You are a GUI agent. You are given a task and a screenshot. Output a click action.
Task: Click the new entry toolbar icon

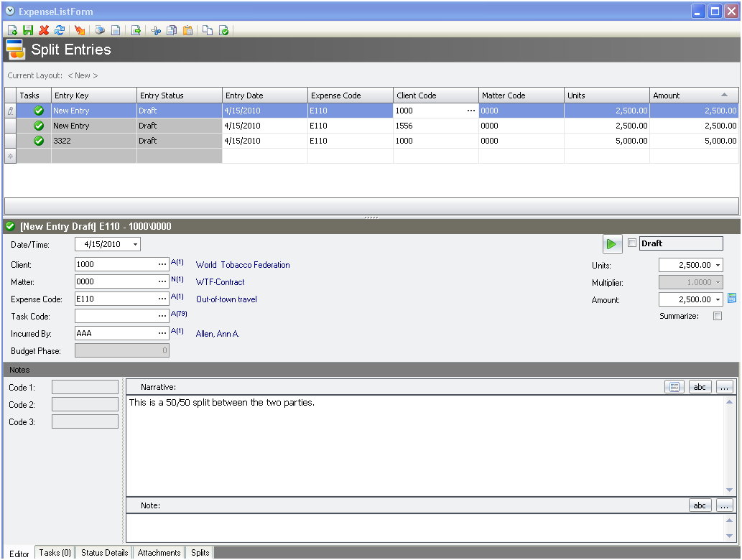[x=12, y=30]
